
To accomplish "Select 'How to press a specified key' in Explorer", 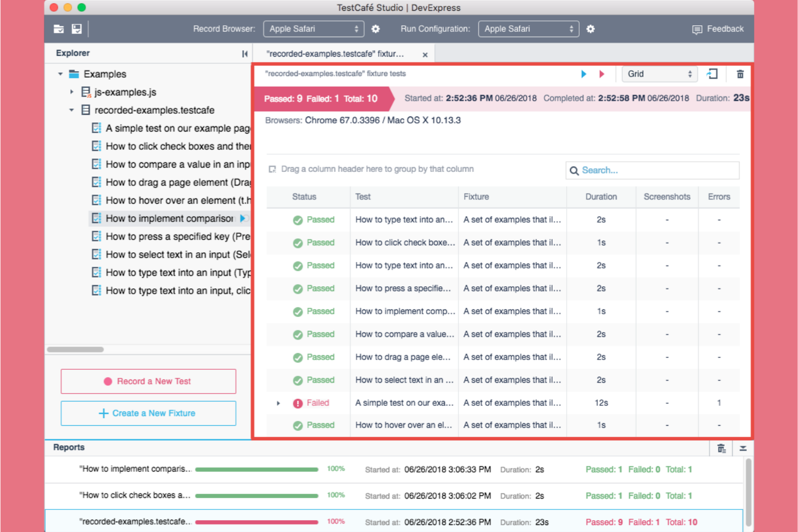I will point(171,237).
